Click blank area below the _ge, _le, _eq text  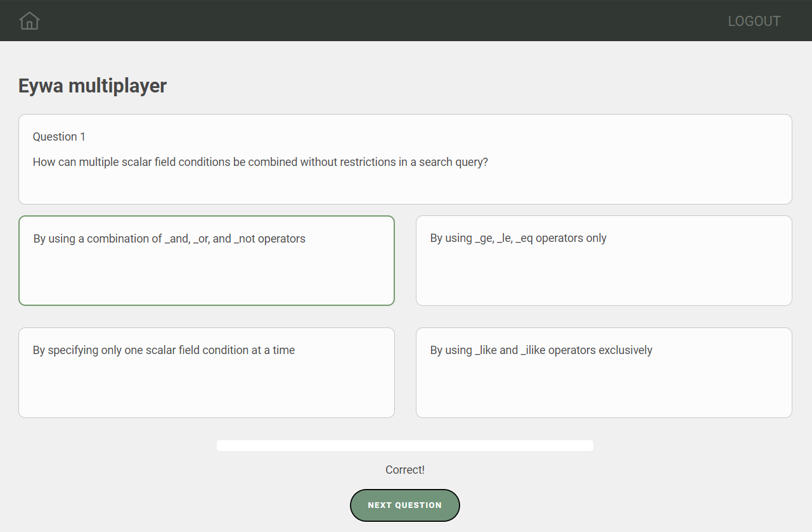(x=603, y=279)
